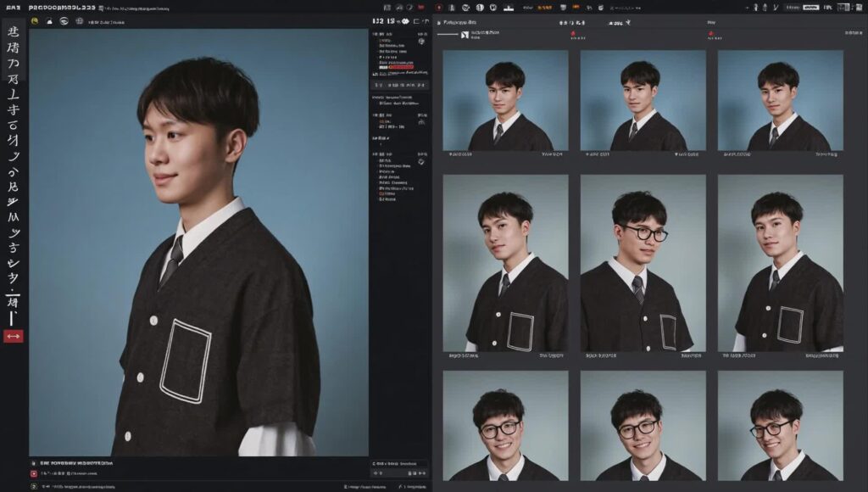The height and width of the screenshot is (492, 868).
Task: Open the grid layout icon at top right
Action: (843, 7)
